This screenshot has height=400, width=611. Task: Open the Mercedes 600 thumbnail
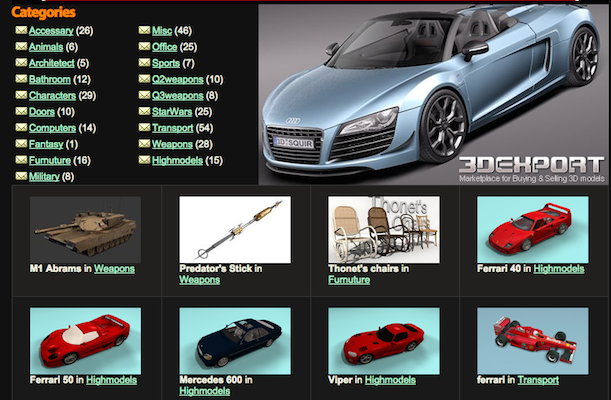tap(235, 341)
